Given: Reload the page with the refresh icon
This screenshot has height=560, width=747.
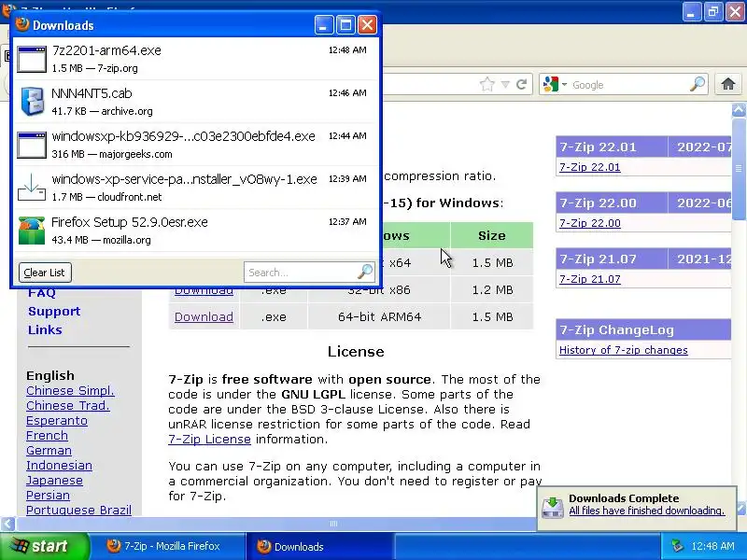Looking at the screenshot, I should [x=522, y=85].
